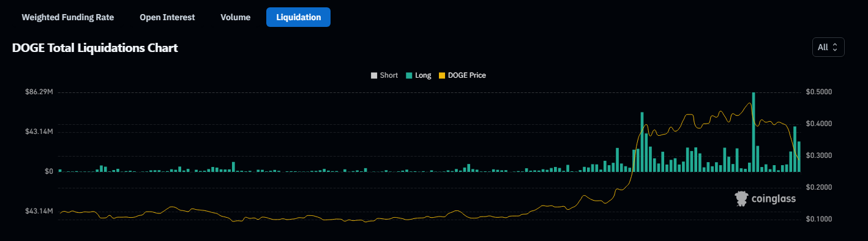Screen dimensions: 868x241
Task: Click the $0.1000 price axis label
Action: point(820,218)
